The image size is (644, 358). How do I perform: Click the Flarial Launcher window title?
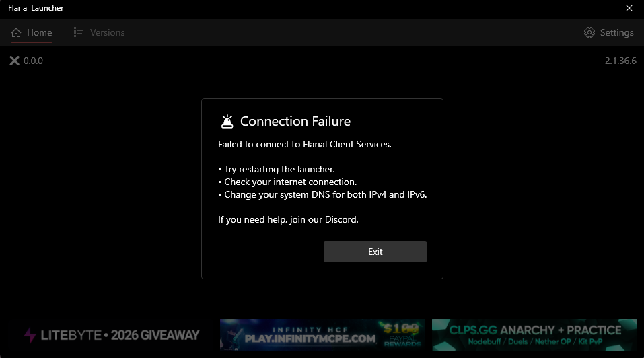(36, 8)
